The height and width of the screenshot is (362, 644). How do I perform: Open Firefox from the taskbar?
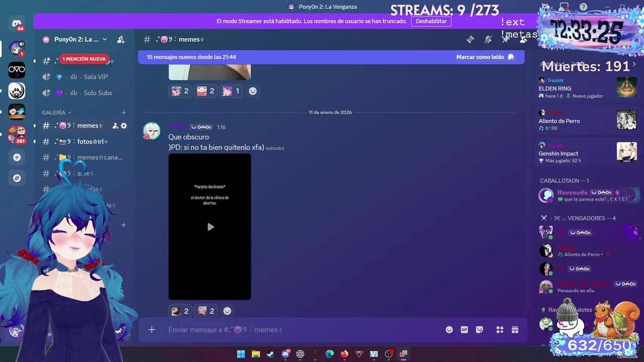point(344,354)
